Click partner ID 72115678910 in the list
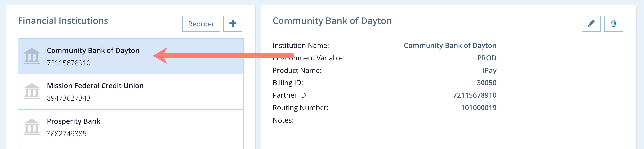 [x=68, y=63]
